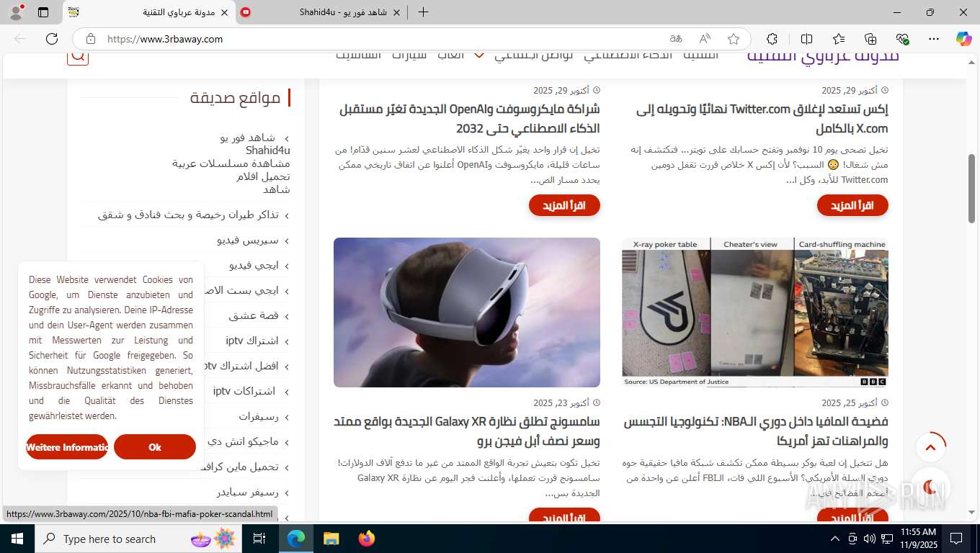Open the تذاكر طيران رخيصة sidebar link
The width and height of the screenshot is (980, 553).
point(188,215)
